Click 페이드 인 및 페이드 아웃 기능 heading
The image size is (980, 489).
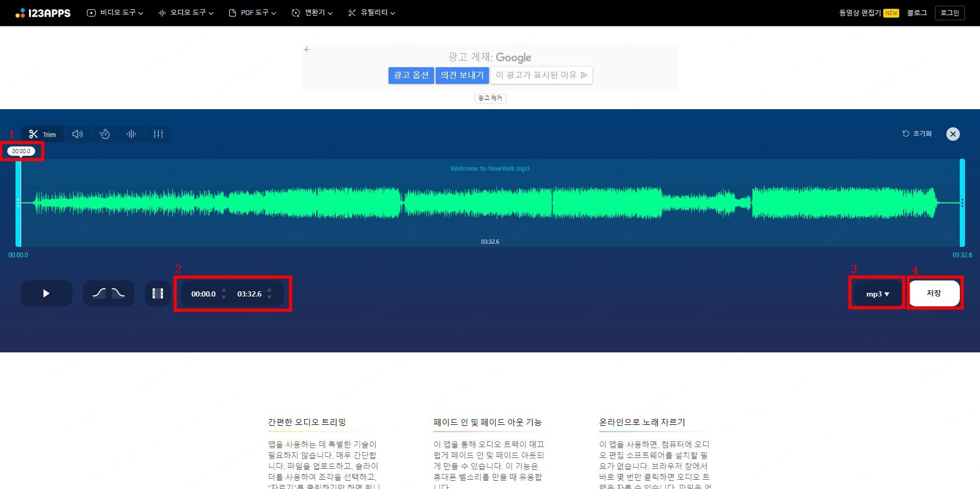[x=487, y=422]
